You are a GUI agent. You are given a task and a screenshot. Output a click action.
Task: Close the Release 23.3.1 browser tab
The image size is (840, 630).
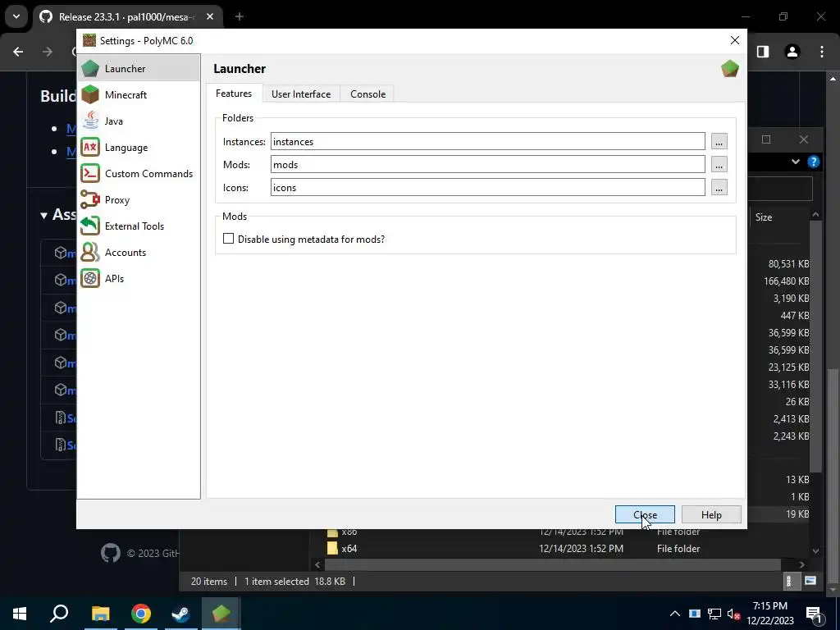pyautogui.click(x=210, y=16)
